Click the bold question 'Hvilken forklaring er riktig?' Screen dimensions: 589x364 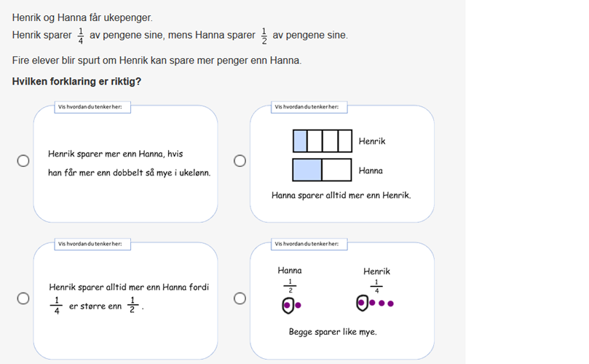point(76,82)
